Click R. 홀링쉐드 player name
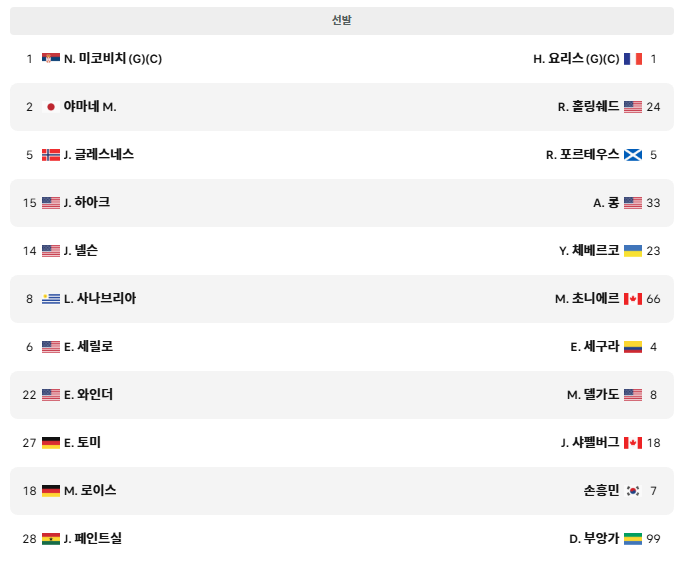This screenshot has width=684, height=568. tap(588, 106)
